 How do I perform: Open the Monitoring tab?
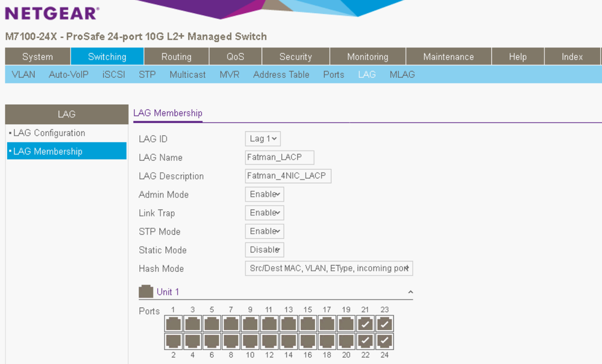tap(368, 57)
